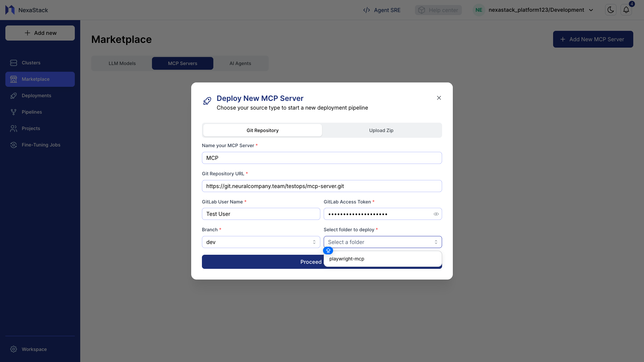The image size is (644, 362).
Task: Open Deployments from the sidebar
Action: pyautogui.click(x=36, y=96)
